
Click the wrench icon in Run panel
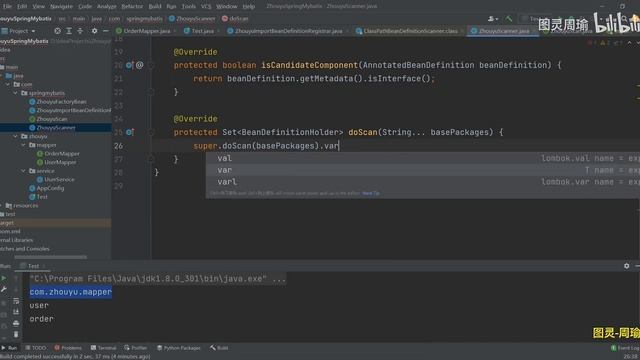pyautogui.click(x=4, y=289)
